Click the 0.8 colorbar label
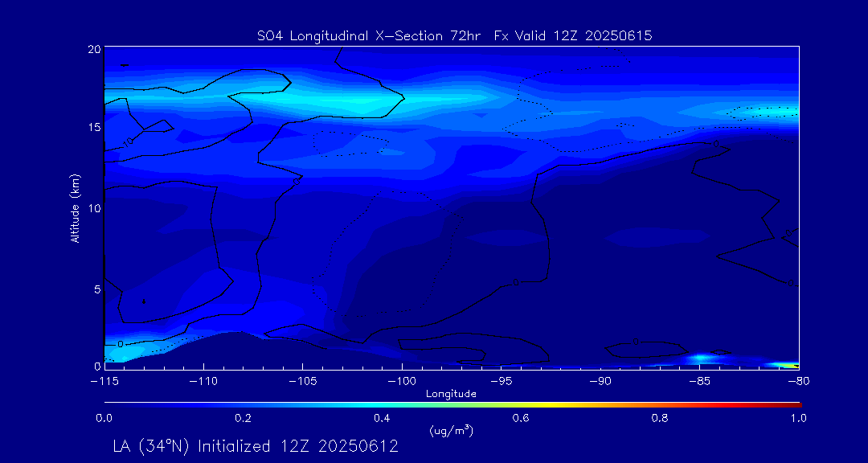Viewport: 868px width, 463px height. (x=660, y=418)
